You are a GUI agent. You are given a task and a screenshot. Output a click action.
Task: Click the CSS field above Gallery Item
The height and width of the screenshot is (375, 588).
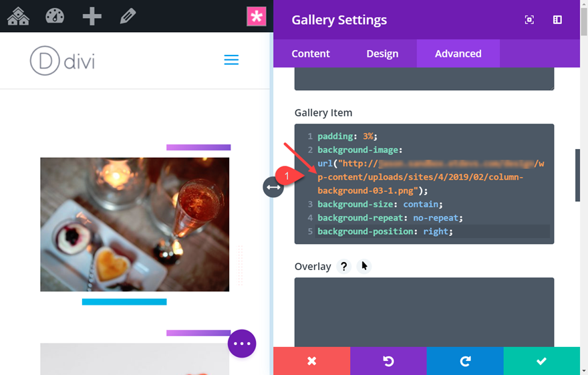tap(424, 79)
